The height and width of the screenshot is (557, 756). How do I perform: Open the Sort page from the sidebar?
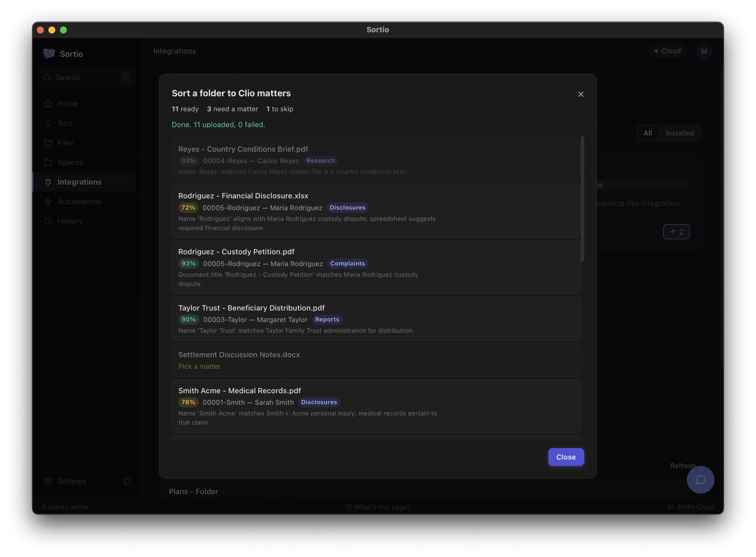coord(84,123)
